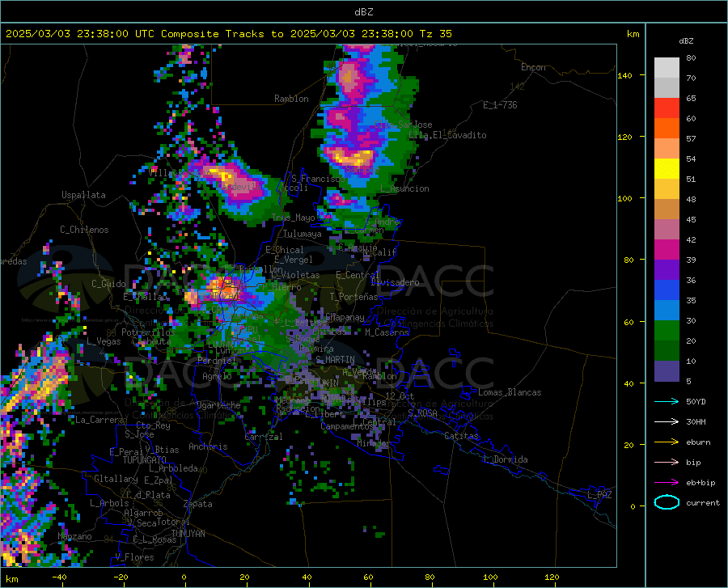Select the orange 57-60 dBZ legend swatch
Image resolution: width=728 pixels, height=588 pixels.
[x=667, y=129]
